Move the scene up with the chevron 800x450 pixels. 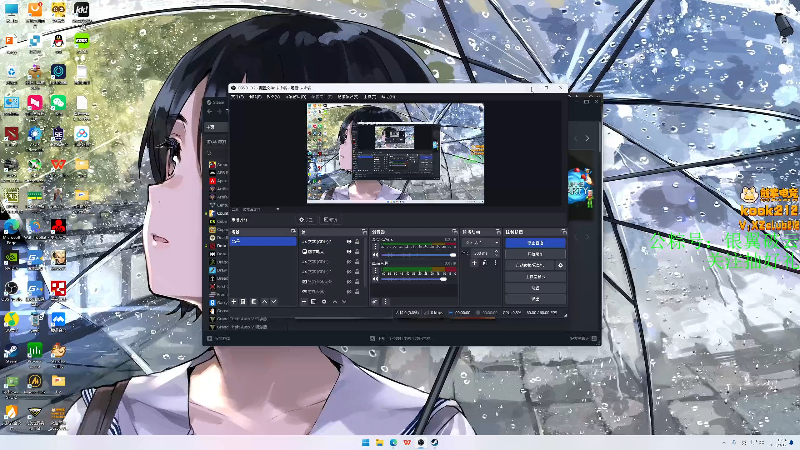tap(264, 302)
